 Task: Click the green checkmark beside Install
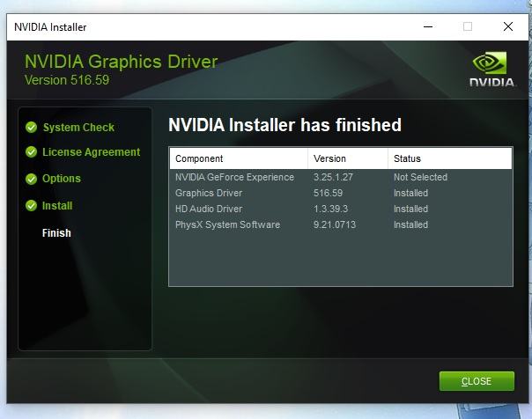pos(31,205)
